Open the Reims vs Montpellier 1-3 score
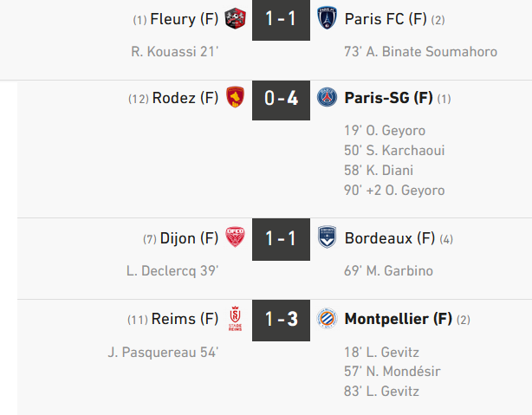Viewport: 532px width, 415px height. (x=281, y=319)
